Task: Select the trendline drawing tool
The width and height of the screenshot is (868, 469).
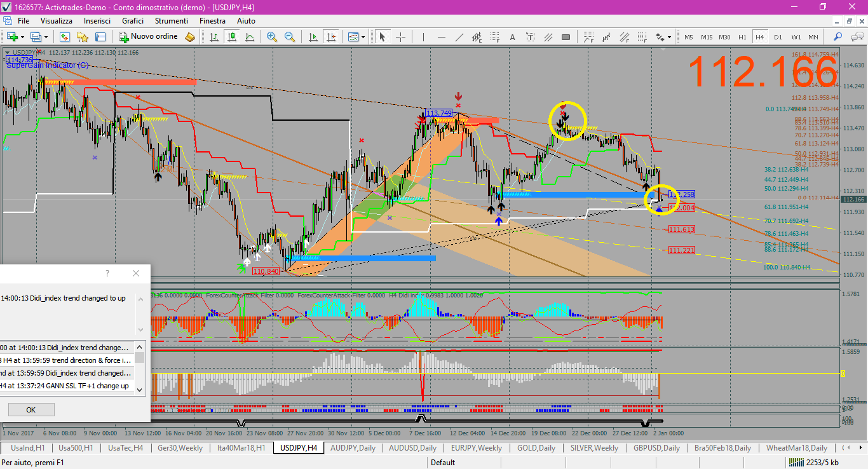Action: pyautogui.click(x=459, y=37)
